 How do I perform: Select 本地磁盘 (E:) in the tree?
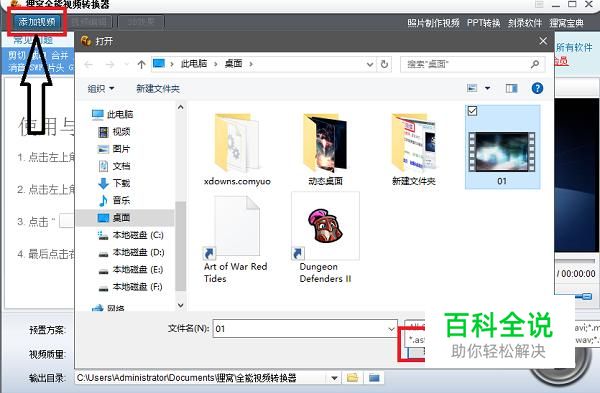(x=131, y=269)
